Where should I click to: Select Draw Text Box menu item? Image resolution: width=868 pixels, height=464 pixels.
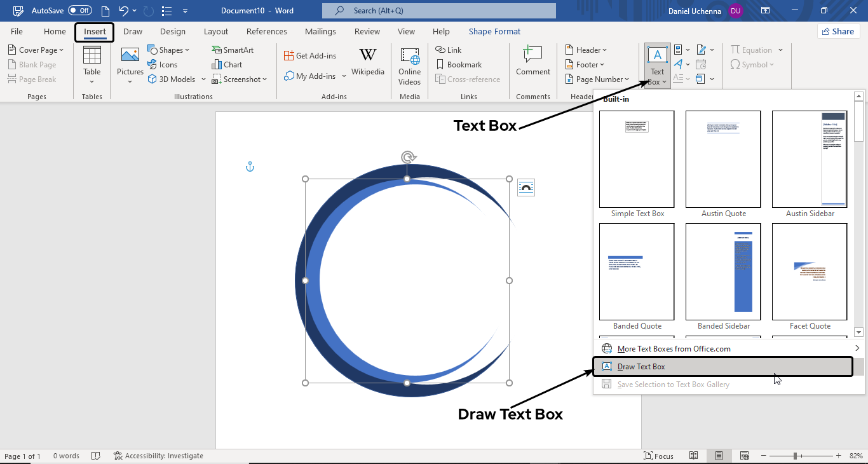click(642, 367)
